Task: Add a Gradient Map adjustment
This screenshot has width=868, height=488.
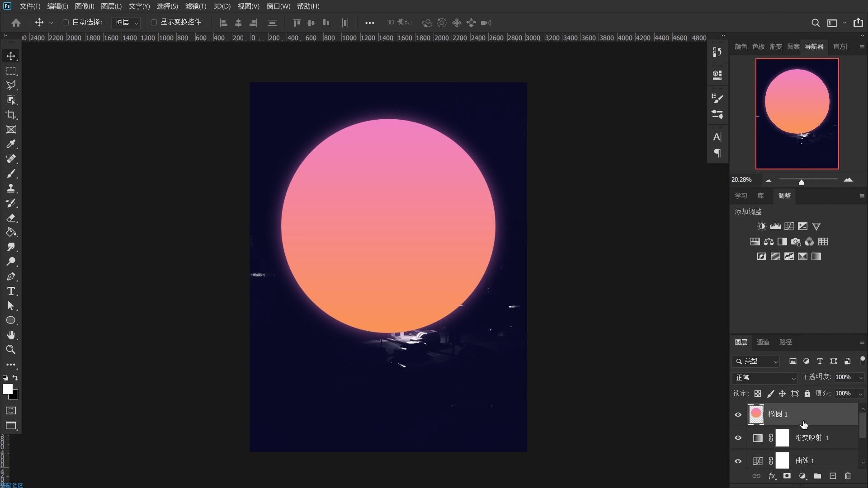Action: pos(816,257)
